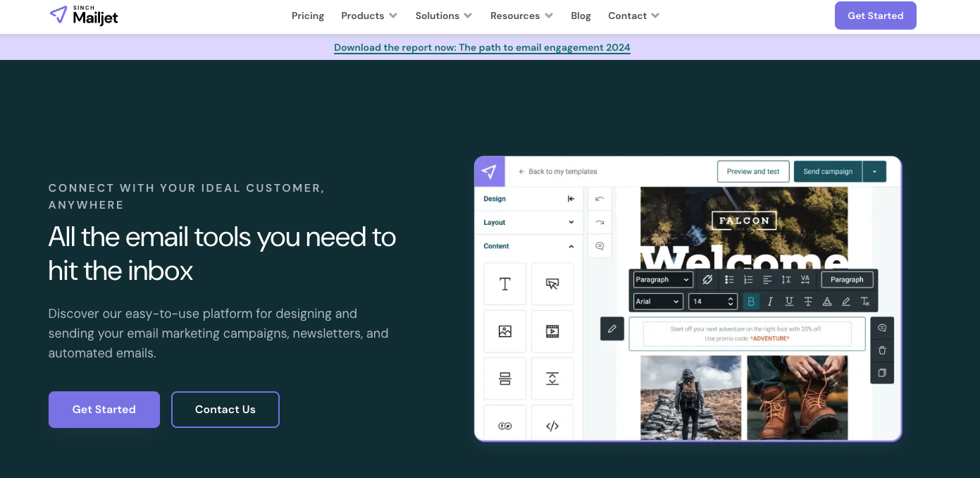Open the Blog page
The width and height of the screenshot is (980, 478).
tap(581, 16)
